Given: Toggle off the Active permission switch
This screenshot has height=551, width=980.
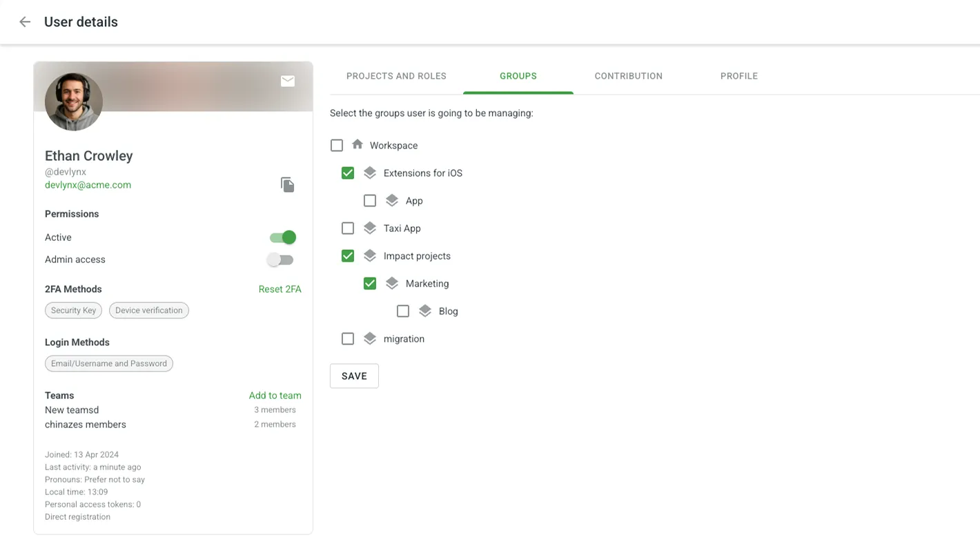Looking at the screenshot, I should click(x=282, y=238).
